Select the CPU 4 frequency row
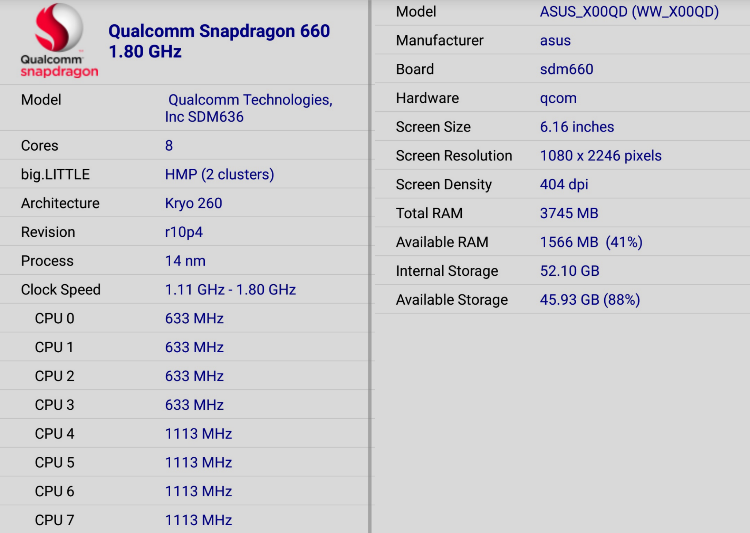Screen dimensions: 750x533 coord(186,433)
